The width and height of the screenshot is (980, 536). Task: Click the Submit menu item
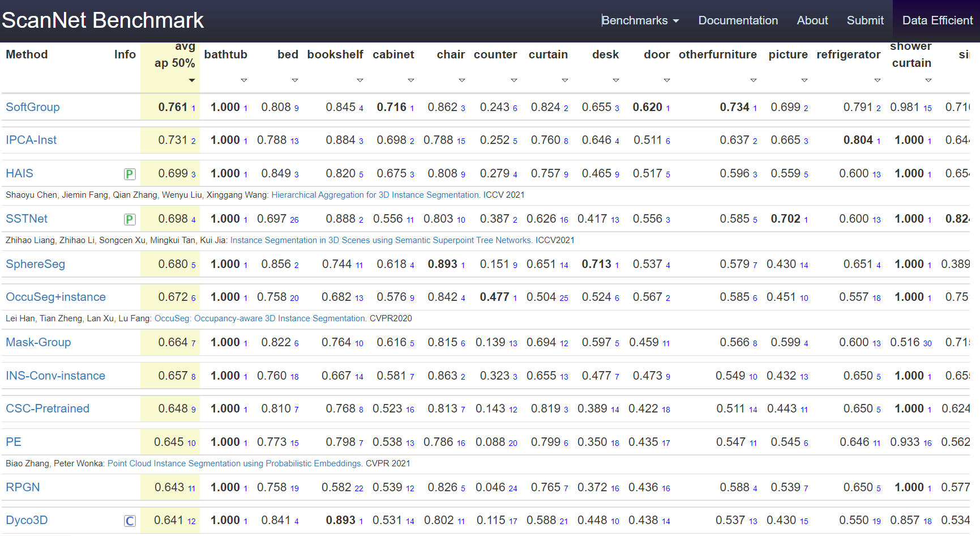point(865,20)
